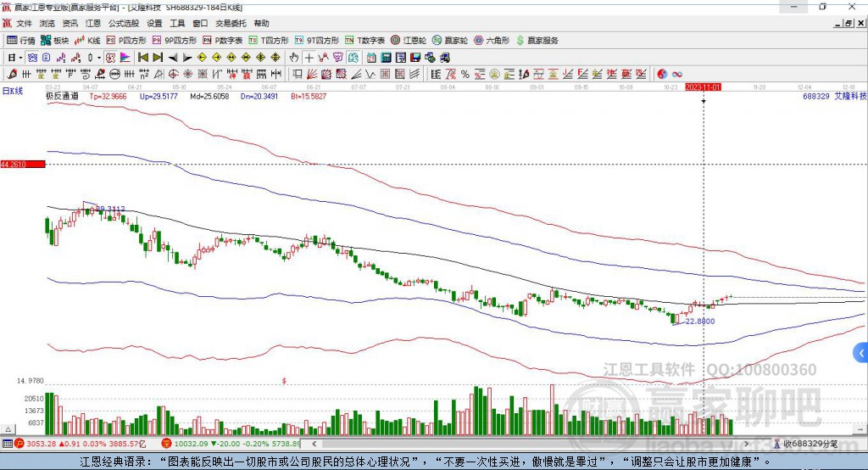Image resolution: width=868 pixels, height=470 pixels.
Task: Toggle the 权 adjustment icon
Action: [110, 58]
